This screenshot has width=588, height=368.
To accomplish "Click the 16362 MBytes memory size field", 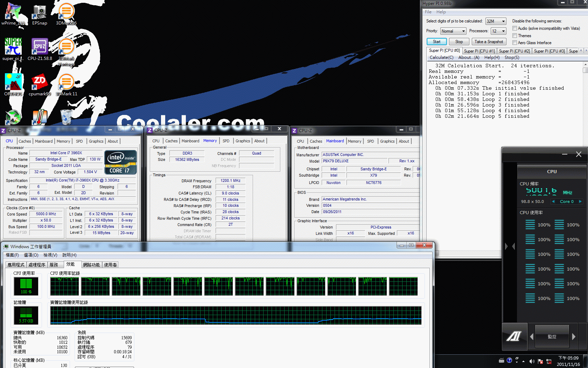I will (187, 160).
